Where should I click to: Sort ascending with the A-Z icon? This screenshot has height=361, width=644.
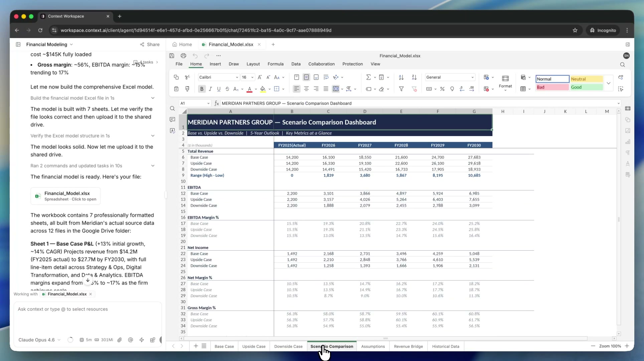point(401,77)
